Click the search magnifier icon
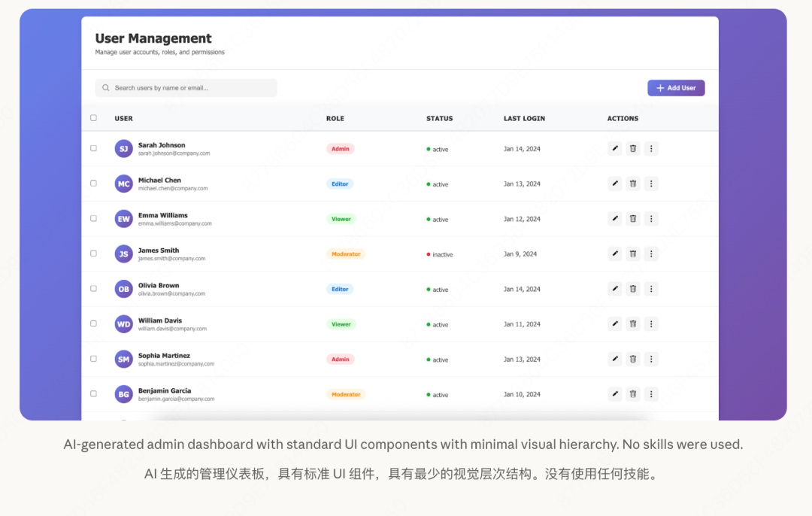This screenshot has width=812, height=516. tap(105, 88)
